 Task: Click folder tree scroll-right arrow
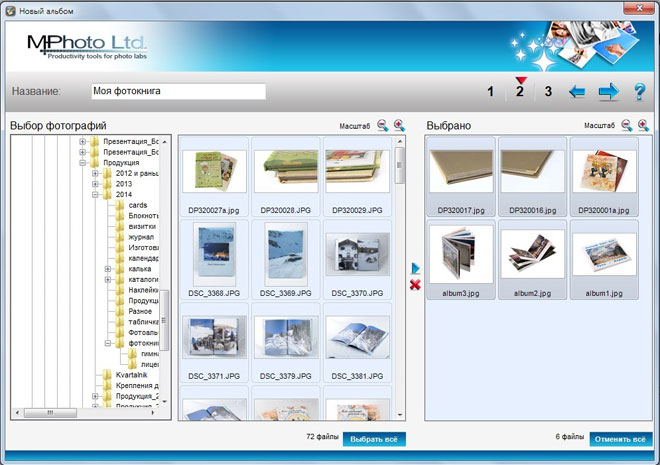pos(153,413)
